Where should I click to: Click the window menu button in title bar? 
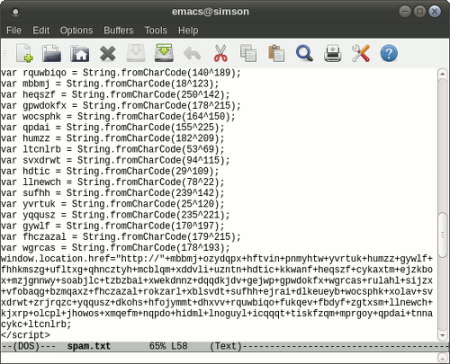[x=15, y=12]
